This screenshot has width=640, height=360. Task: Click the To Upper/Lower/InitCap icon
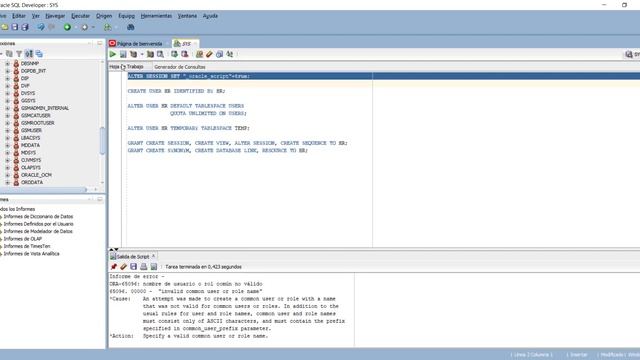pyautogui.click(x=230, y=54)
